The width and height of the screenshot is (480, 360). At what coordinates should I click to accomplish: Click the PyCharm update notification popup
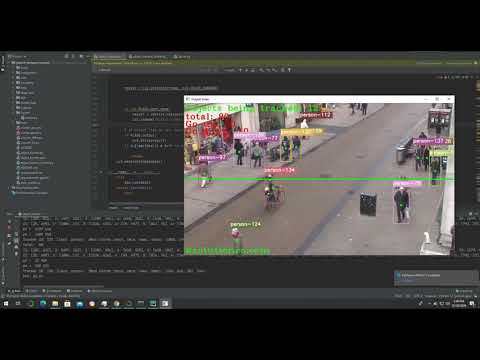tap(436, 278)
